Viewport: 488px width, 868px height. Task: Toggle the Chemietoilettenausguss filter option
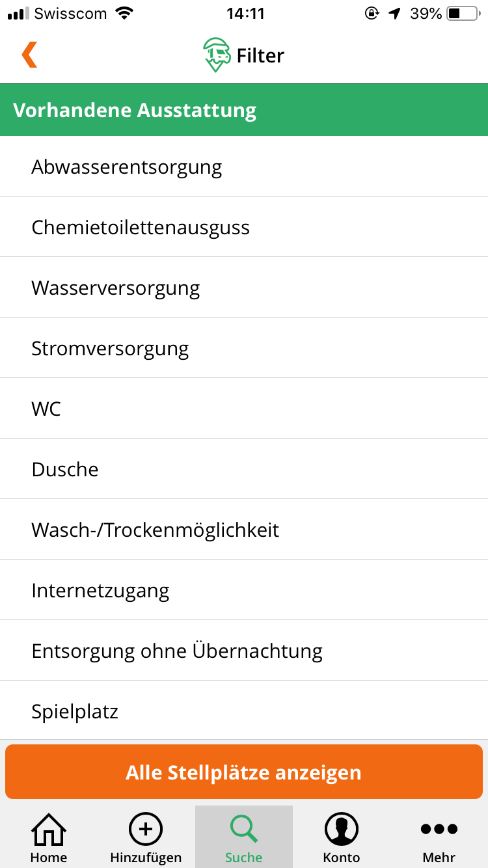click(244, 227)
